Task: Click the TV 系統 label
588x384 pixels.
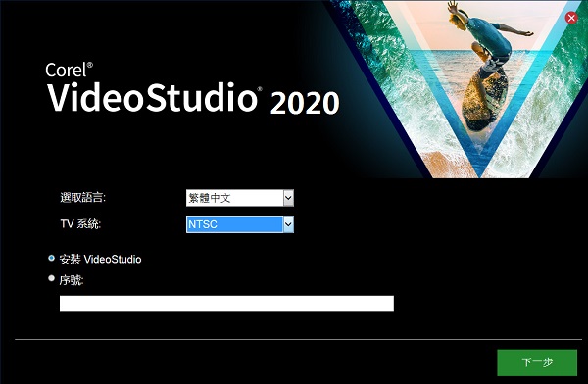Action: click(80, 224)
